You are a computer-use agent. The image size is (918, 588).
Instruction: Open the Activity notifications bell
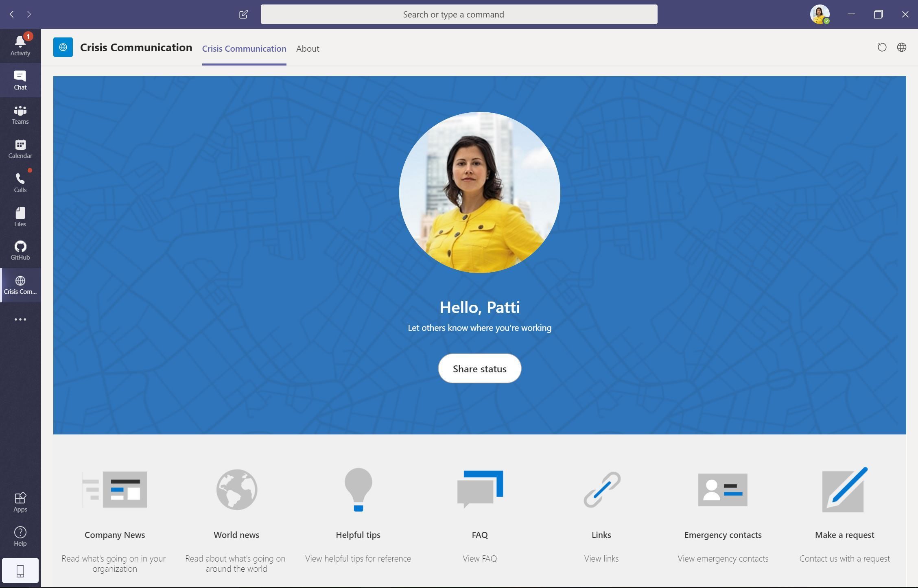click(x=20, y=44)
